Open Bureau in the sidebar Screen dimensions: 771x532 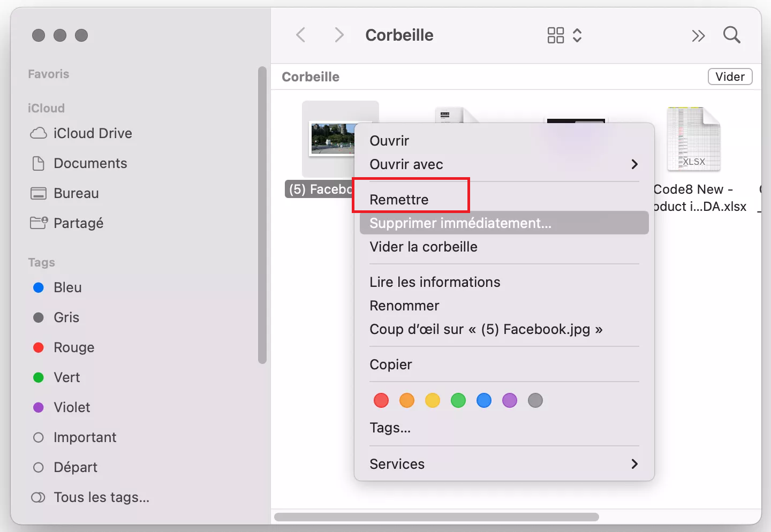click(x=76, y=193)
